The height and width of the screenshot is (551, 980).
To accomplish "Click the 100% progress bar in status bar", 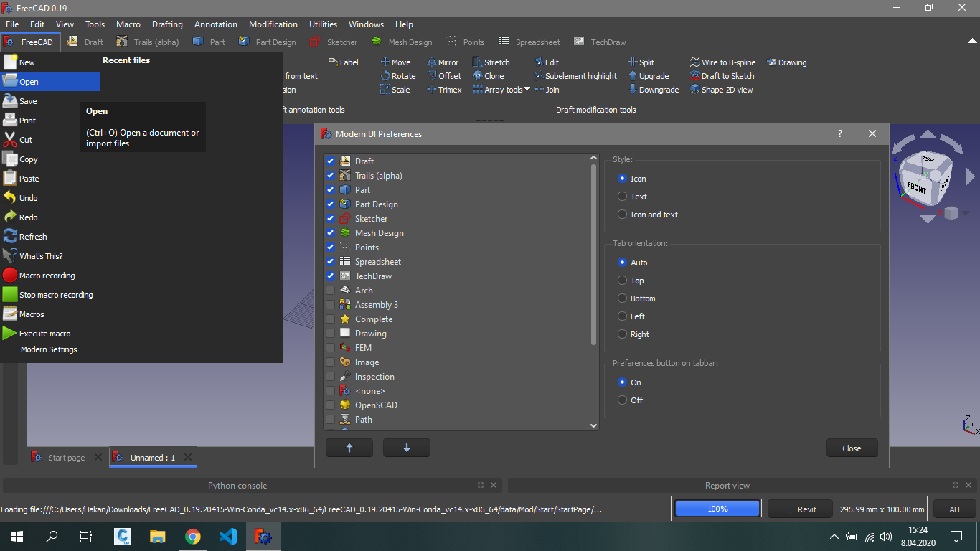I will pos(717,509).
